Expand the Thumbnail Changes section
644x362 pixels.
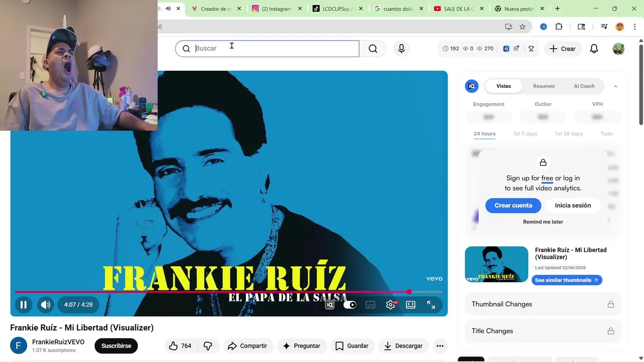(543, 304)
